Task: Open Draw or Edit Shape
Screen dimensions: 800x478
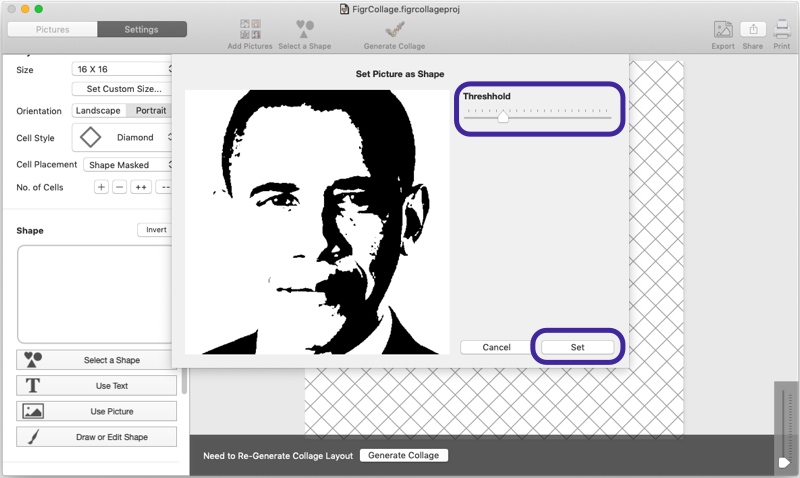Action: pos(96,437)
